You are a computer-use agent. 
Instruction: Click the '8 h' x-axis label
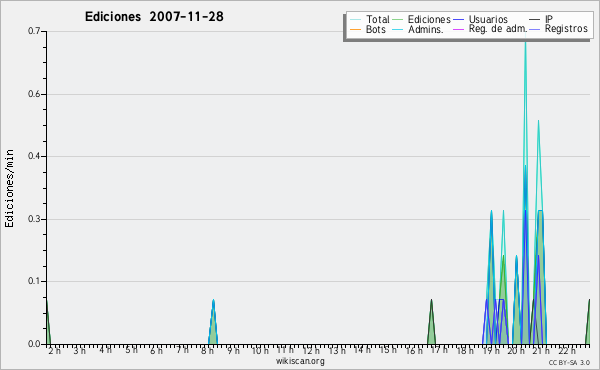click(x=207, y=350)
